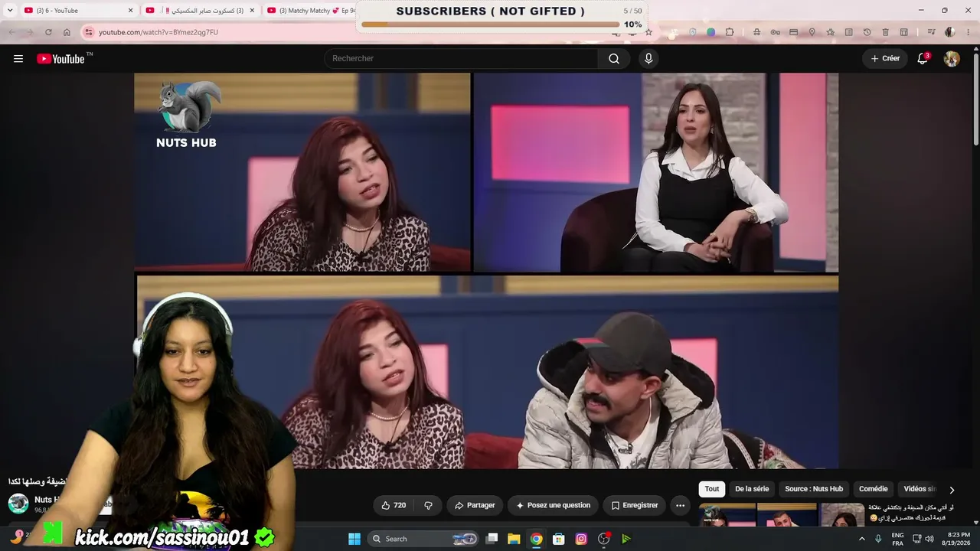The height and width of the screenshot is (551, 980).
Task: Close the '(3) 6 - YouTube' tab
Action: coord(130,11)
